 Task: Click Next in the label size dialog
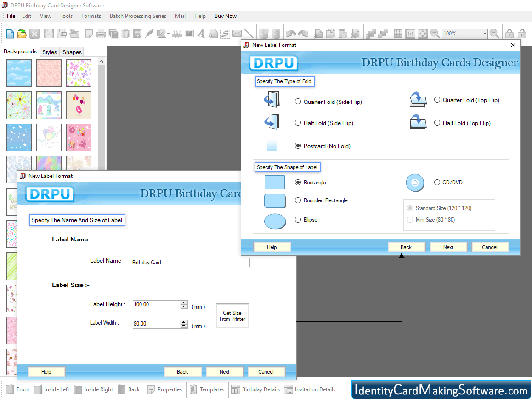coord(225,372)
